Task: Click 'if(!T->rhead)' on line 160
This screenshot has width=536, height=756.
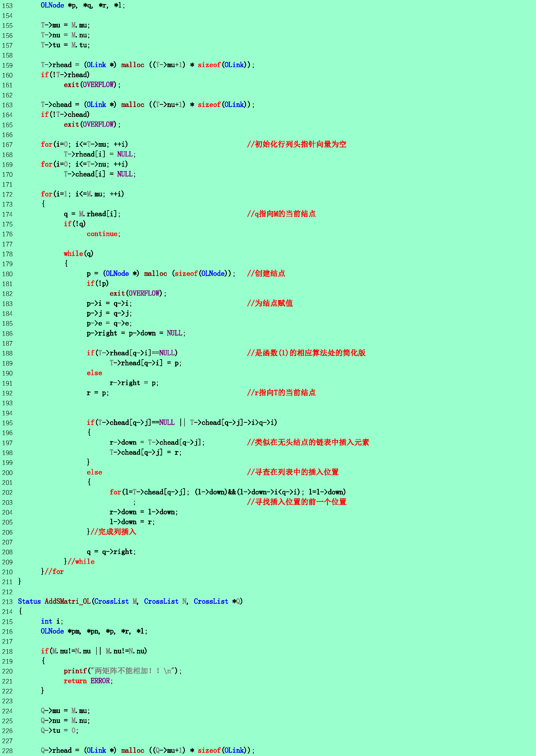Action: coord(65,74)
